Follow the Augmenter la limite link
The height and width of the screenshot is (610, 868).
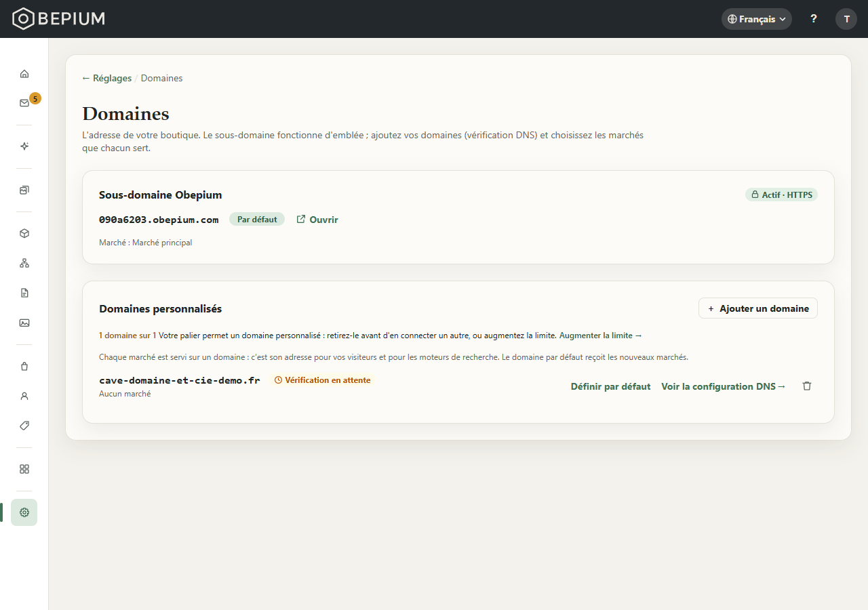(x=601, y=335)
